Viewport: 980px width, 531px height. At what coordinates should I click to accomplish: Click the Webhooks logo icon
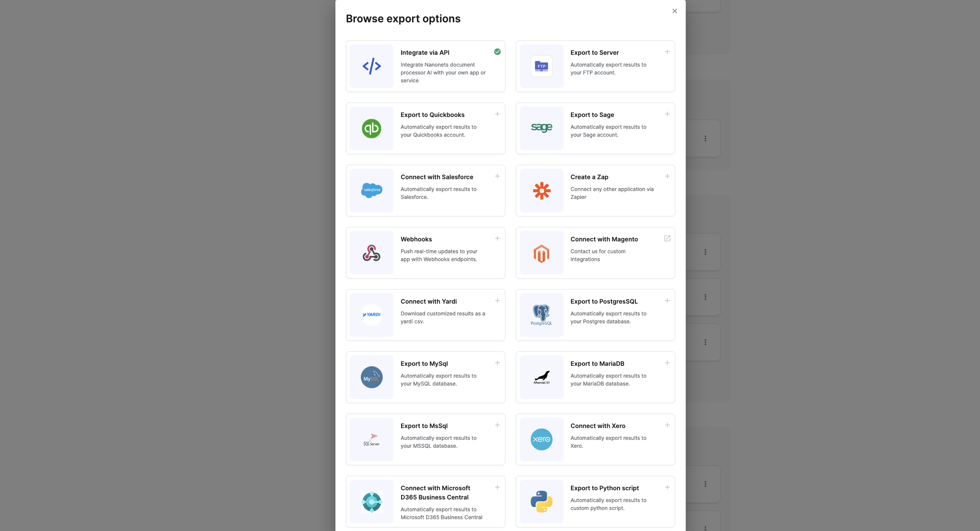[x=371, y=253]
